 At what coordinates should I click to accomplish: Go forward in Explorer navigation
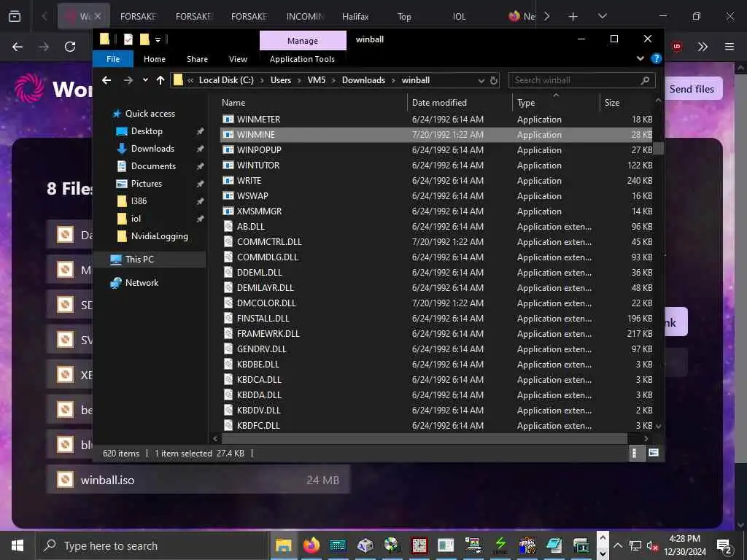click(x=128, y=80)
